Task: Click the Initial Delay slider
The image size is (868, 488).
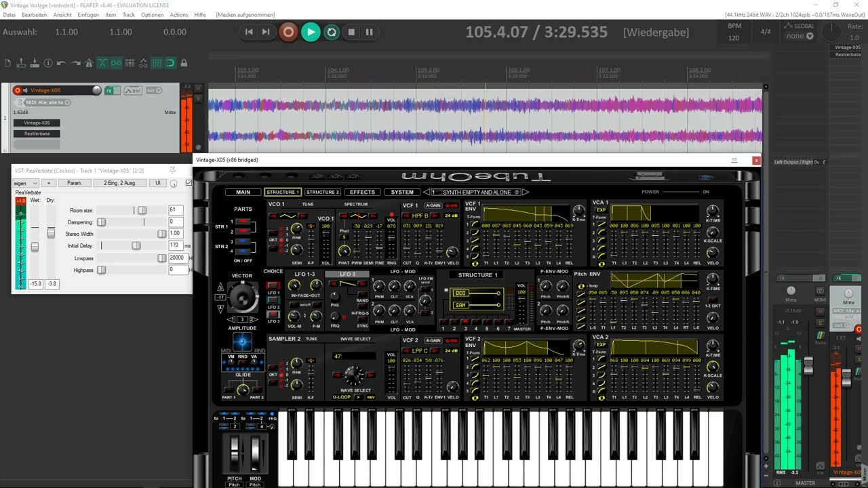Action: coord(132,245)
